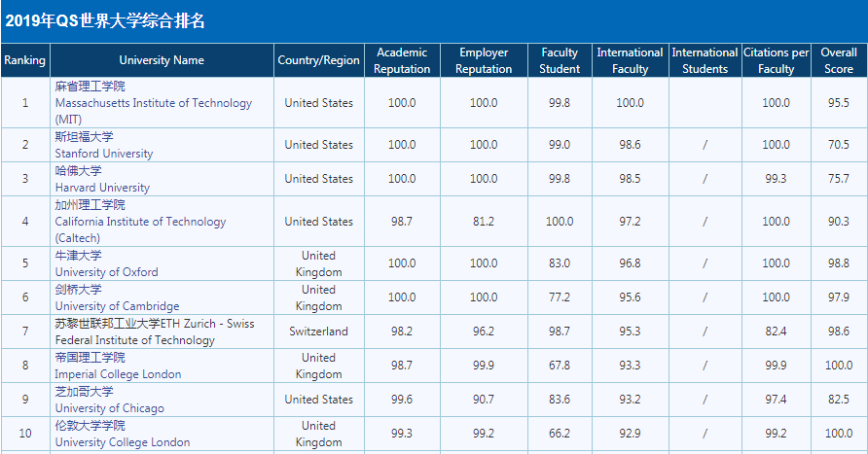Open the Massachusetts Institute of Technology link
The height and width of the screenshot is (454, 868).
[x=153, y=103]
